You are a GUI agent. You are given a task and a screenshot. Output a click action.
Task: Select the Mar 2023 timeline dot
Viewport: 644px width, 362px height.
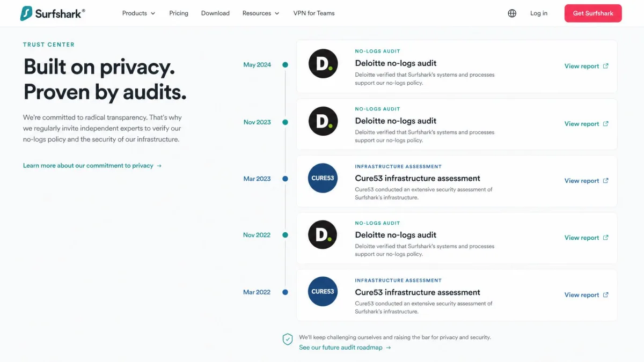click(x=285, y=179)
